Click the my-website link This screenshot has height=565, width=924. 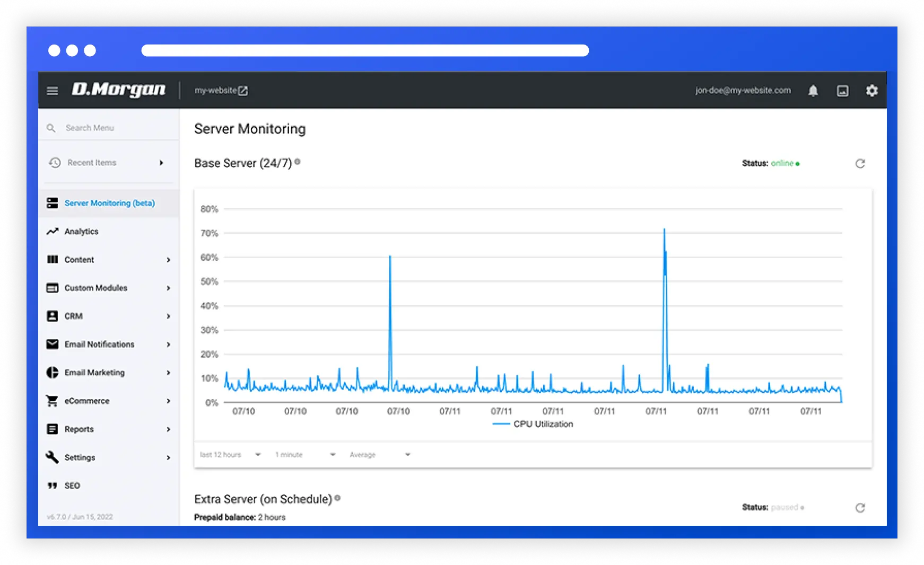pos(215,90)
